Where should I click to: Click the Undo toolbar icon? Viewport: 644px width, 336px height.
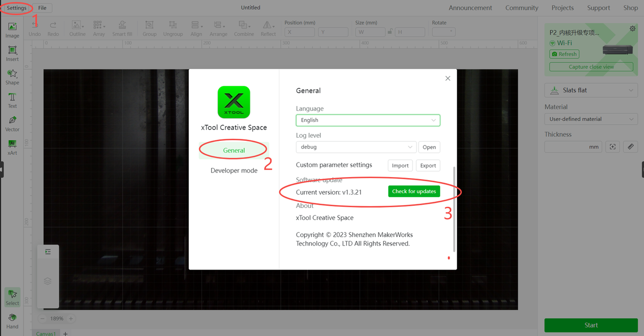(35, 28)
